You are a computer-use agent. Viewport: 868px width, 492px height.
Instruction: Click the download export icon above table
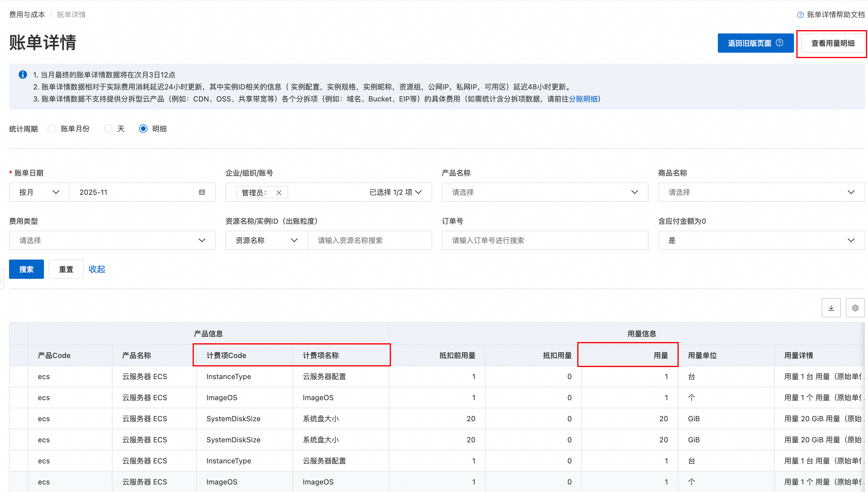831,308
